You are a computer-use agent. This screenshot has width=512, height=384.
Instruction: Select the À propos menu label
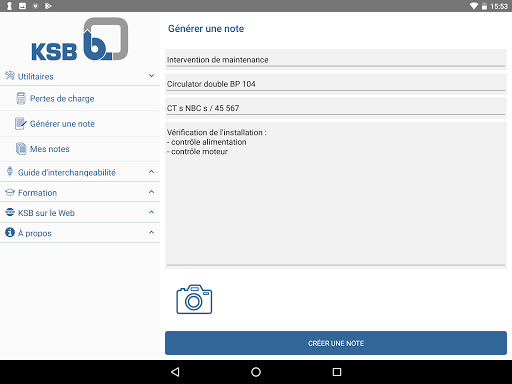35,233
